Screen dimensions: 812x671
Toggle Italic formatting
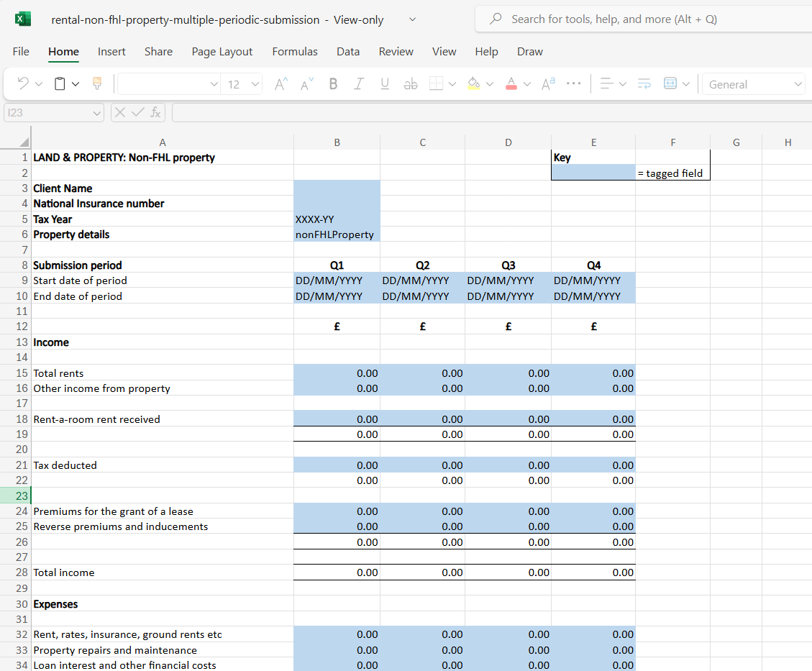(x=358, y=83)
